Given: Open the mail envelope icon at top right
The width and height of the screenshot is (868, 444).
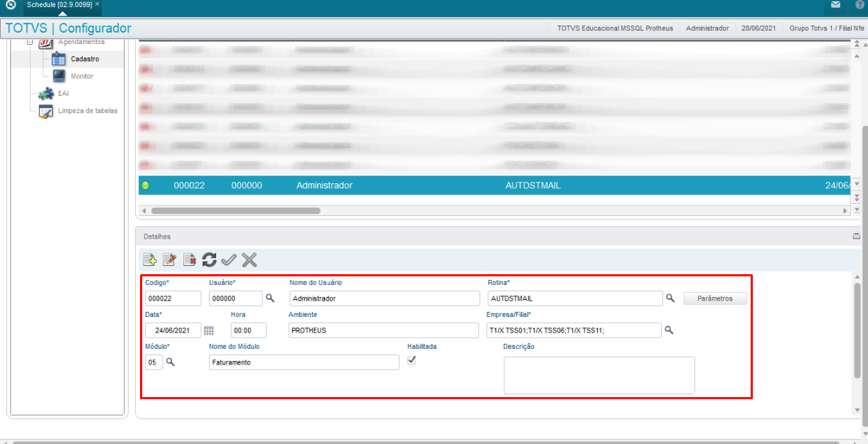Looking at the screenshot, I should tap(835, 5).
